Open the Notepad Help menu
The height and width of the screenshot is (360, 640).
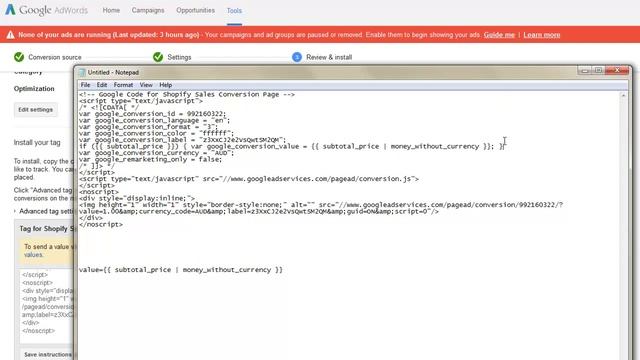tap(165, 85)
